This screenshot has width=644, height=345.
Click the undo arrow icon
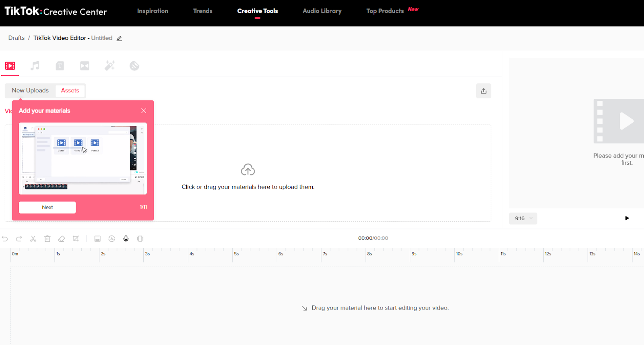pos(5,239)
